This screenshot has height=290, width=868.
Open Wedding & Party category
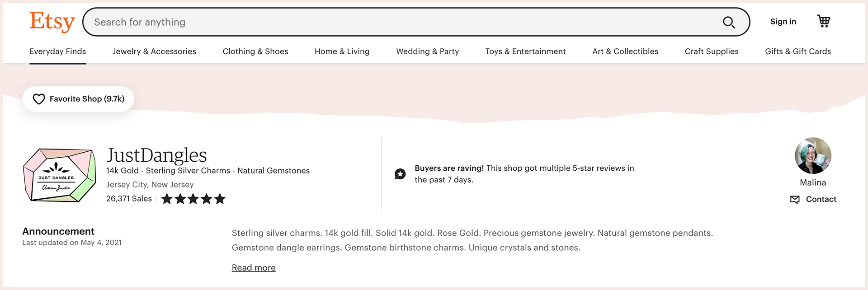click(x=427, y=51)
